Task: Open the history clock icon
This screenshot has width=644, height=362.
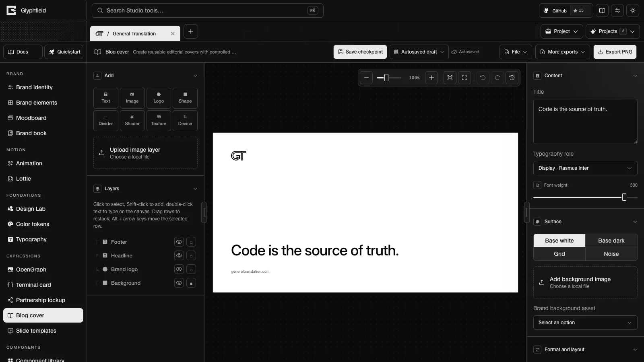Action: (512, 78)
